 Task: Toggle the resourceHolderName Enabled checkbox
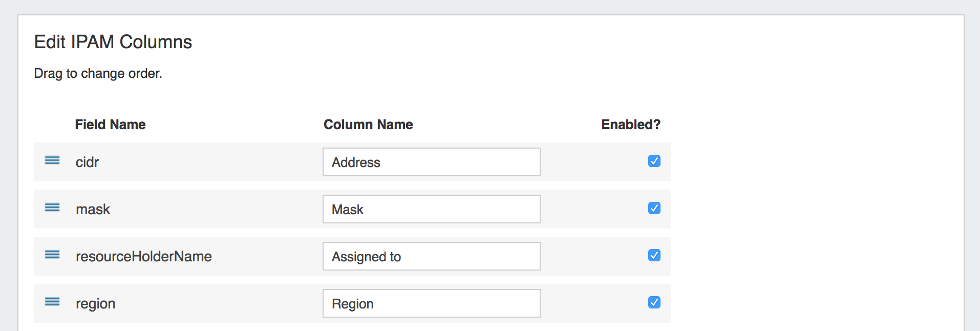click(654, 256)
